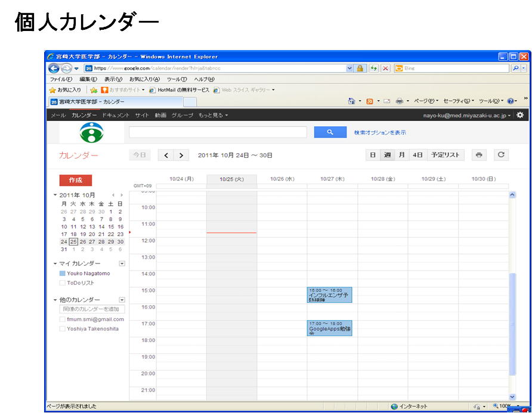Open the 他のカレンダー options dropdown

tap(122, 300)
